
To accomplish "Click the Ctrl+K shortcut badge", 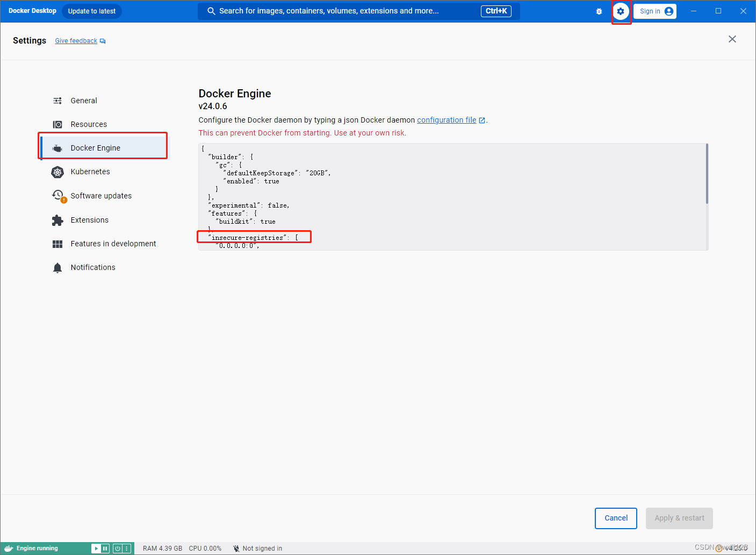I will click(496, 11).
